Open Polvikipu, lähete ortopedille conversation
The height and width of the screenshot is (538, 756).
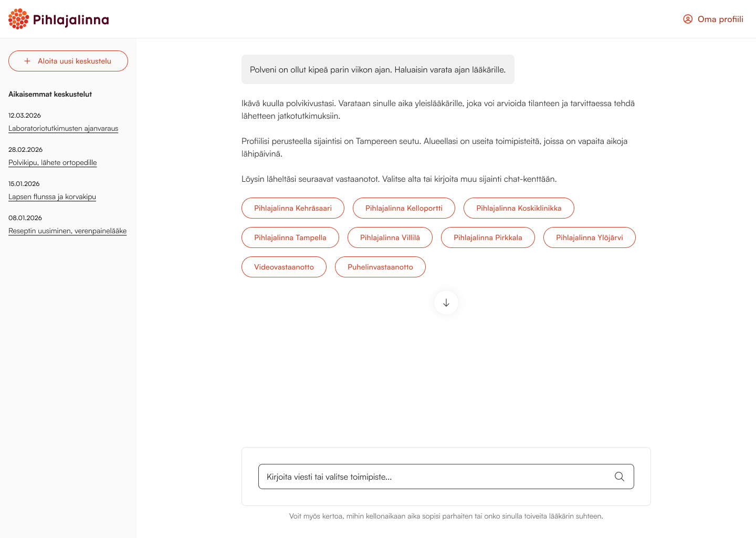click(x=52, y=162)
